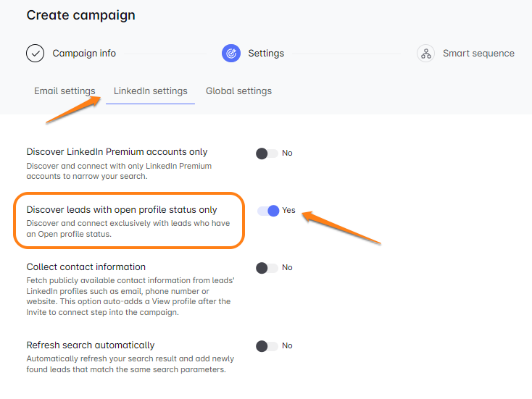Click the No label beside Premium accounts toggle
The height and width of the screenshot is (399, 532).
pyautogui.click(x=287, y=154)
